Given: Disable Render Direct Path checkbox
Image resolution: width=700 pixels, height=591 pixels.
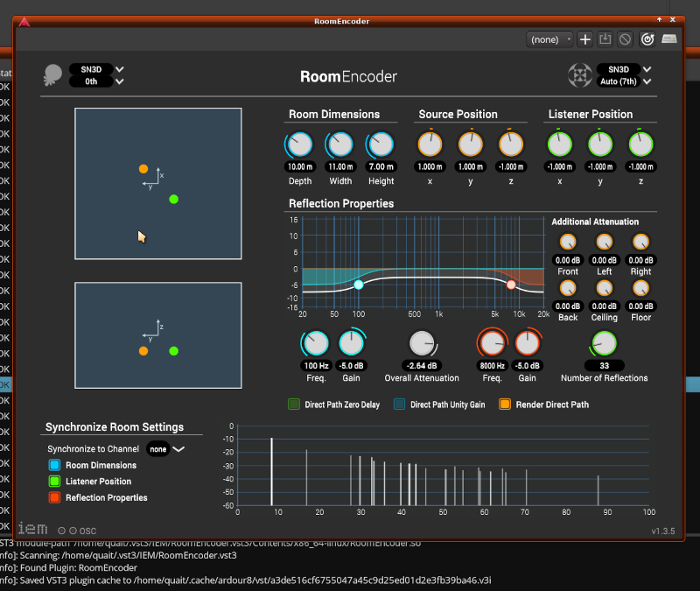Looking at the screenshot, I should [x=505, y=405].
